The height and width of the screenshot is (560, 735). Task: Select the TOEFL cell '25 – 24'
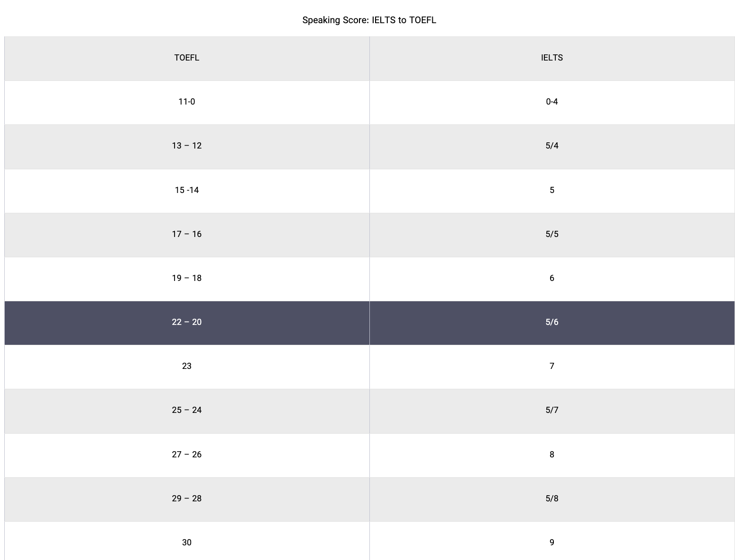[187, 410]
